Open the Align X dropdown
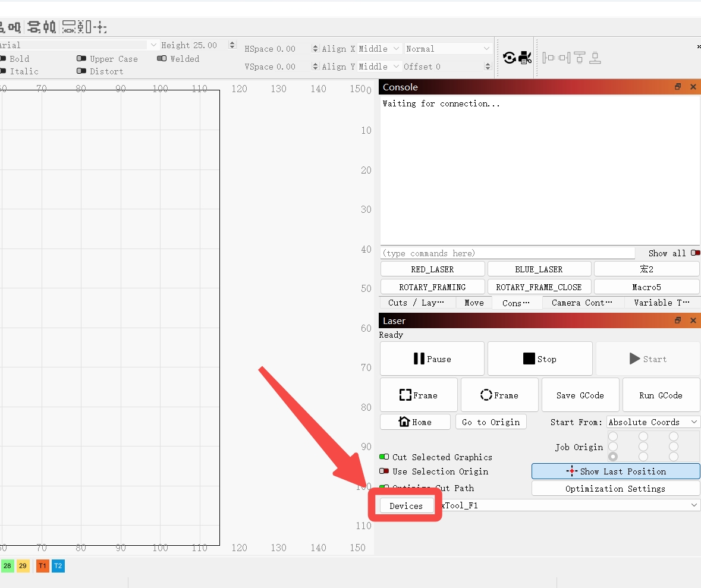Screen dimensions: 701x588 (x=379, y=49)
